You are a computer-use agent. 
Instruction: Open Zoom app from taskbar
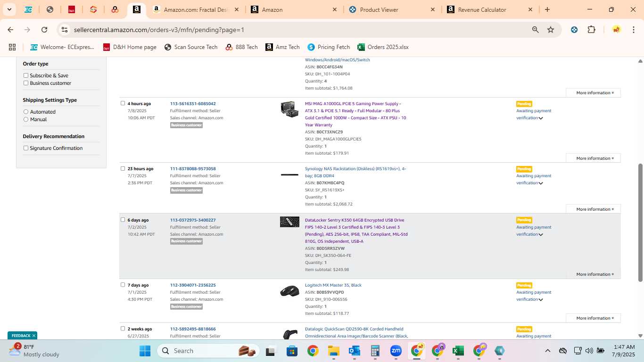point(396,351)
